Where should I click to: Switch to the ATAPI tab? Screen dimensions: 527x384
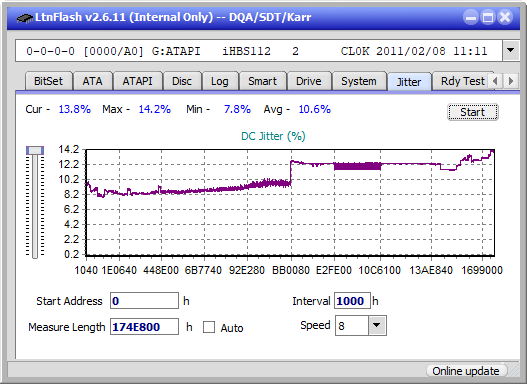point(137,81)
